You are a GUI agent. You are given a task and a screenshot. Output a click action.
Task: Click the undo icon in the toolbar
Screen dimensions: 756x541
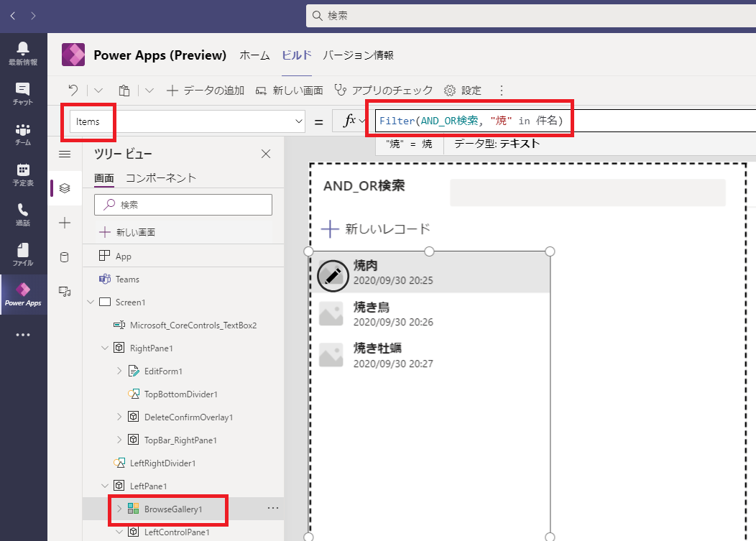coord(73,91)
